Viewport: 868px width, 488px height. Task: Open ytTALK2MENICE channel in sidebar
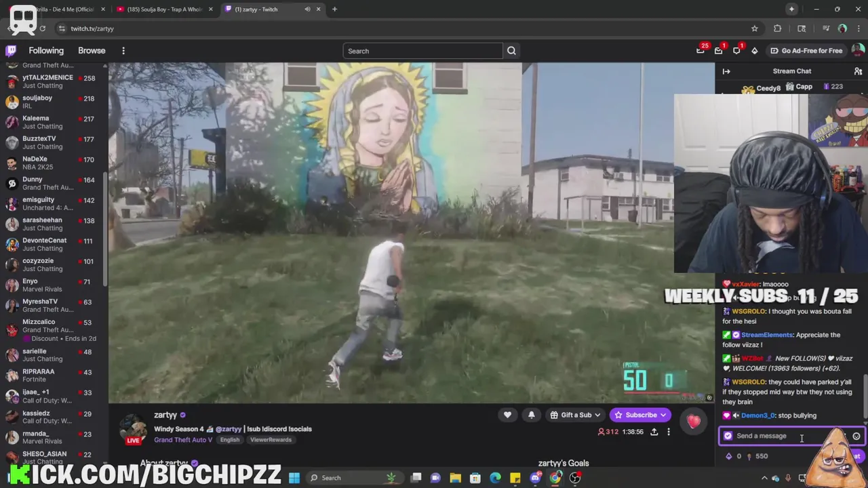point(53,81)
